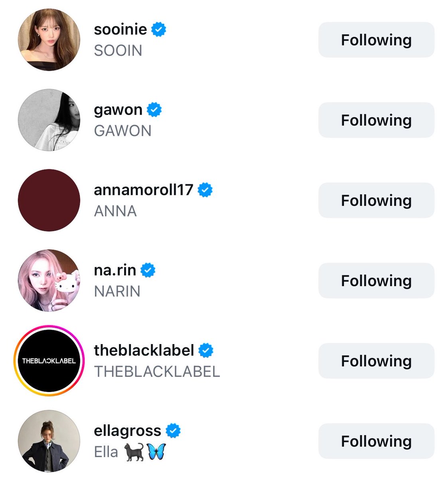Open gawon's grayscale profile picture
The width and height of the screenshot is (448, 479).
[49, 120]
